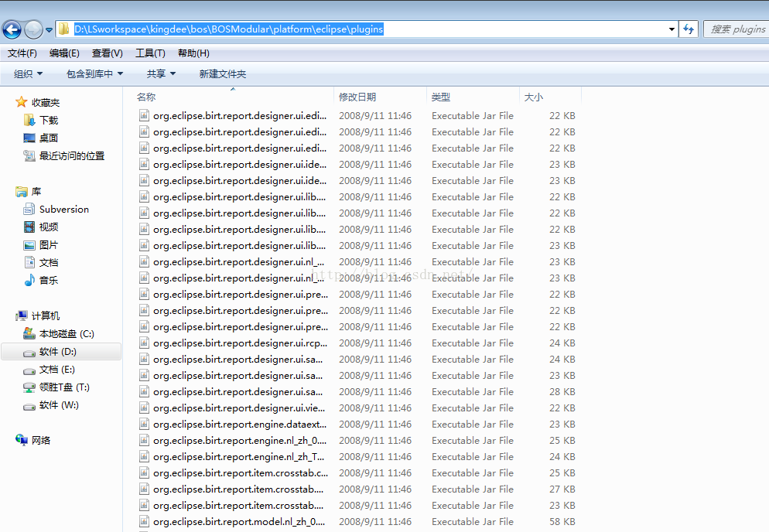
Task: Select the 文档 library icon
Action: [x=29, y=263]
